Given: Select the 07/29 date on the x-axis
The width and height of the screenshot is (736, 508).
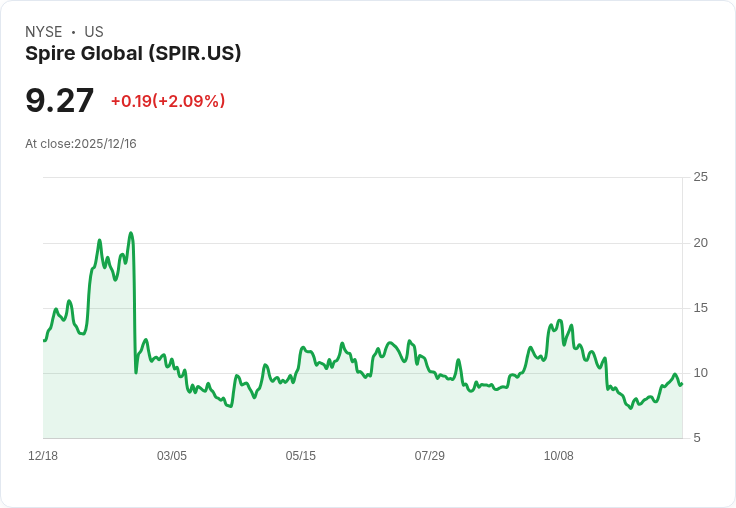Looking at the screenshot, I should (430, 456).
